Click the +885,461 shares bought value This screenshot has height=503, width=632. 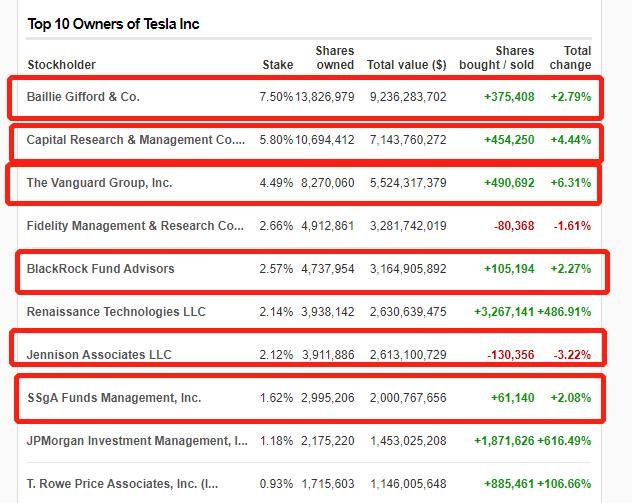pyautogui.click(x=509, y=484)
